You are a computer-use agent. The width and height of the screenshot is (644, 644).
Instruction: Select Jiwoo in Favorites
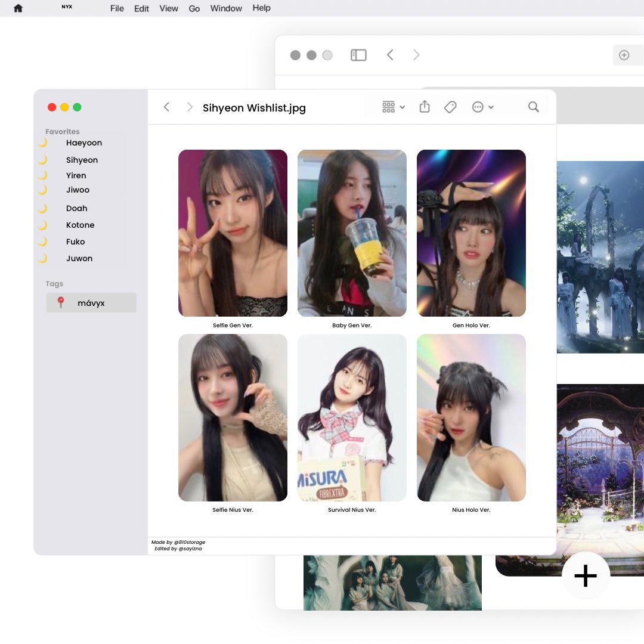[x=78, y=190]
